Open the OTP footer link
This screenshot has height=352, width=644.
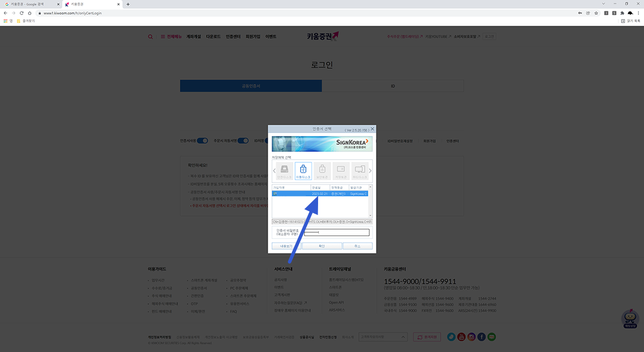[194, 303]
